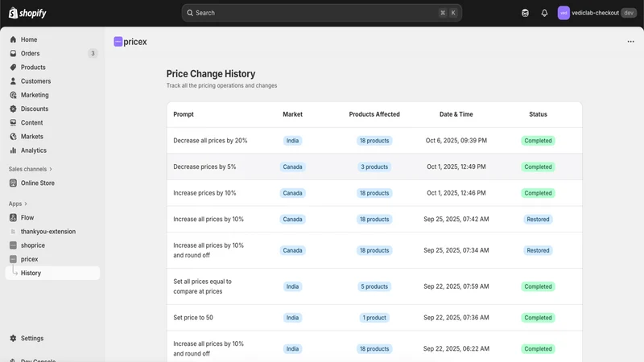This screenshot has height=362, width=644.
Task: Click the '3 products' badge
Action: point(374,167)
